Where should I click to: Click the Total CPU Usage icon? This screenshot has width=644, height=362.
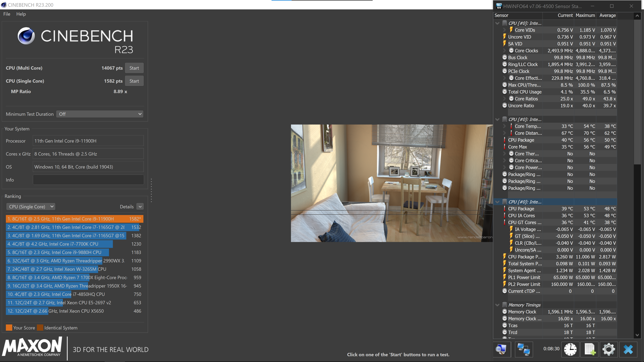point(504,92)
